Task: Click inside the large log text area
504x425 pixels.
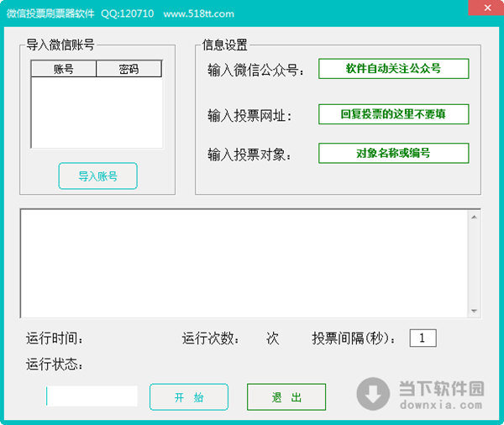Action: 244,263
